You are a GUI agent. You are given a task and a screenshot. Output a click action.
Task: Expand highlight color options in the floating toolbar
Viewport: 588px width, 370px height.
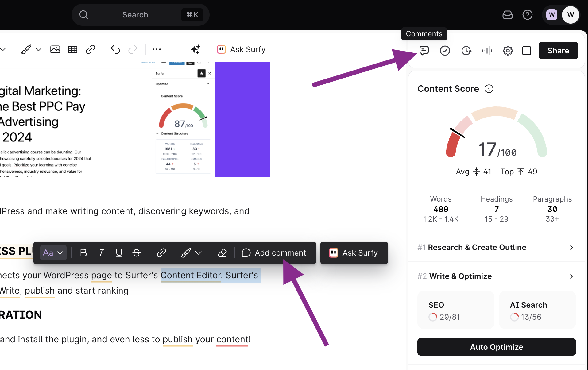click(x=199, y=253)
